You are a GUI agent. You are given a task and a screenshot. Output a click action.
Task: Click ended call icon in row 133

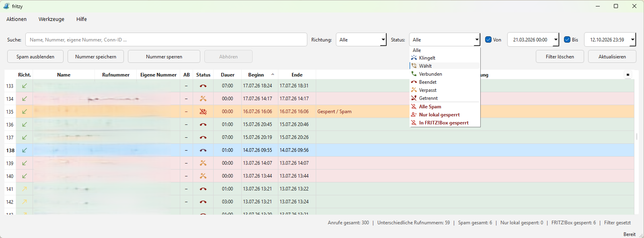pyautogui.click(x=203, y=86)
